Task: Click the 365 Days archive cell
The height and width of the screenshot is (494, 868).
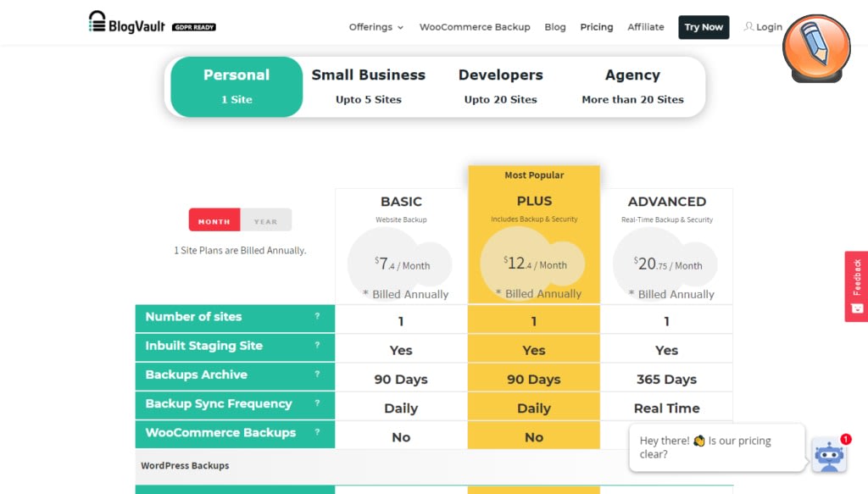Action: pos(666,380)
